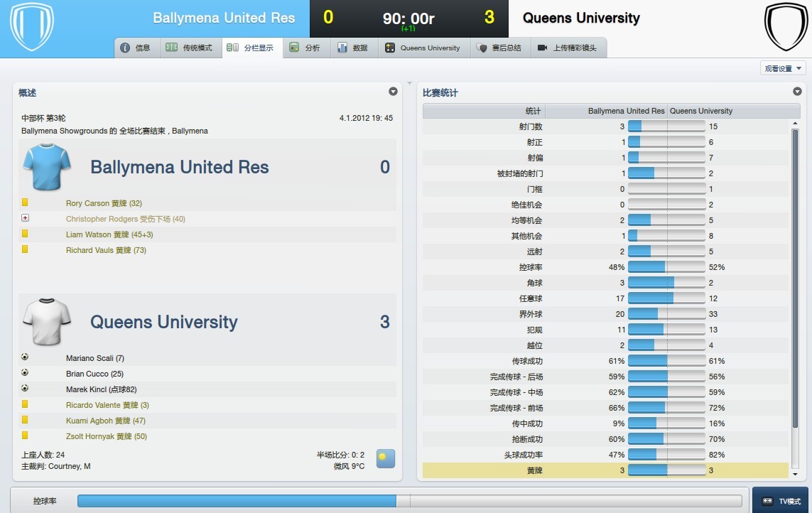Viewport: 812px width, 513px height.
Task: Open the 观看设置 dropdown
Action: click(x=783, y=68)
